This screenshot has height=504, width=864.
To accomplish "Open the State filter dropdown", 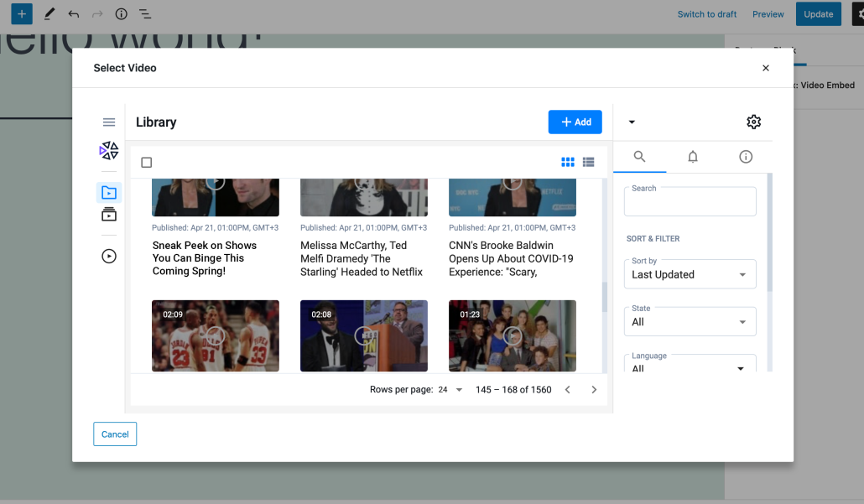I will (x=690, y=322).
